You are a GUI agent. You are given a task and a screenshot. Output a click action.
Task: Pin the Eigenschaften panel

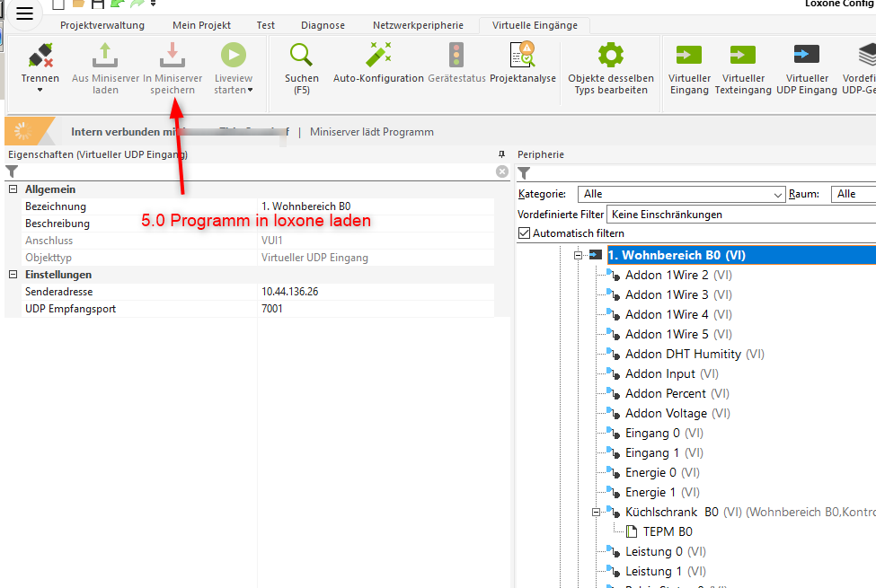(x=501, y=154)
